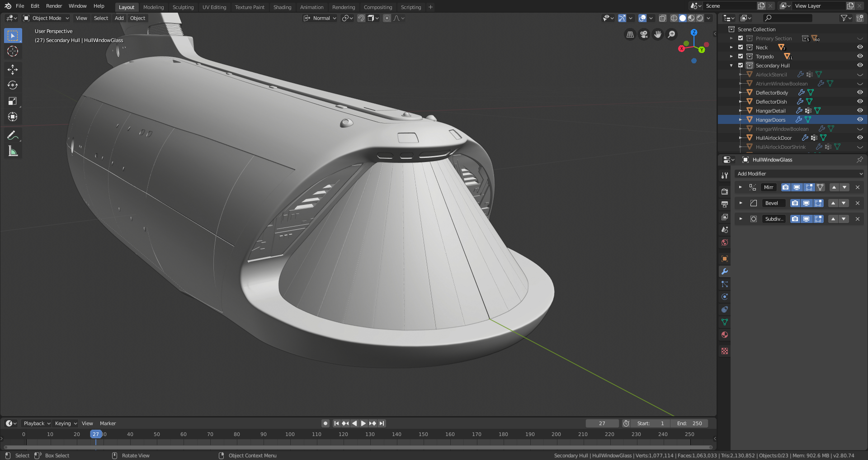This screenshot has height=460, width=868.
Task: Choose the Annotate pencil tool
Action: point(13,135)
